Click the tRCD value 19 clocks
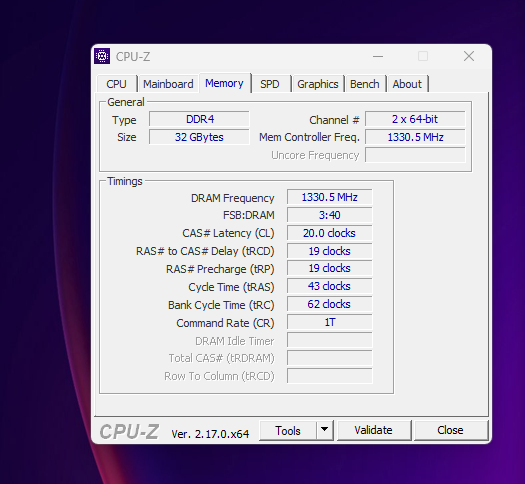The height and width of the screenshot is (484, 525). tap(329, 251)
